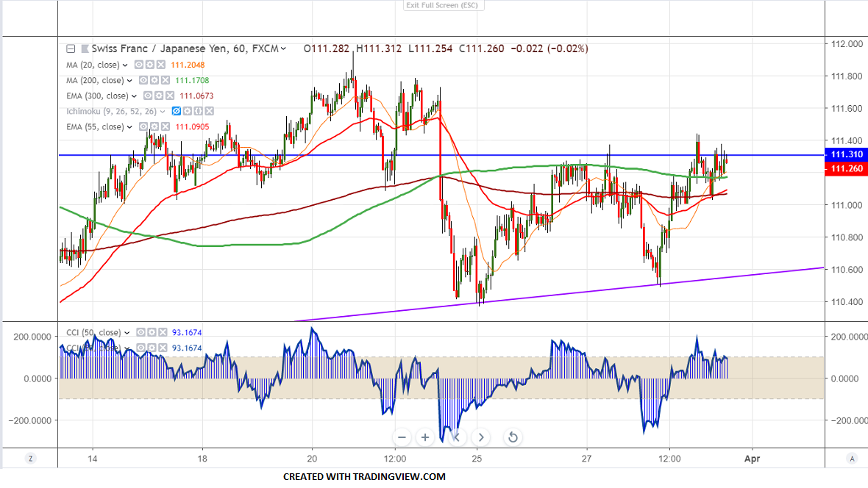Hide the MA (200, close) indicator

143,80
